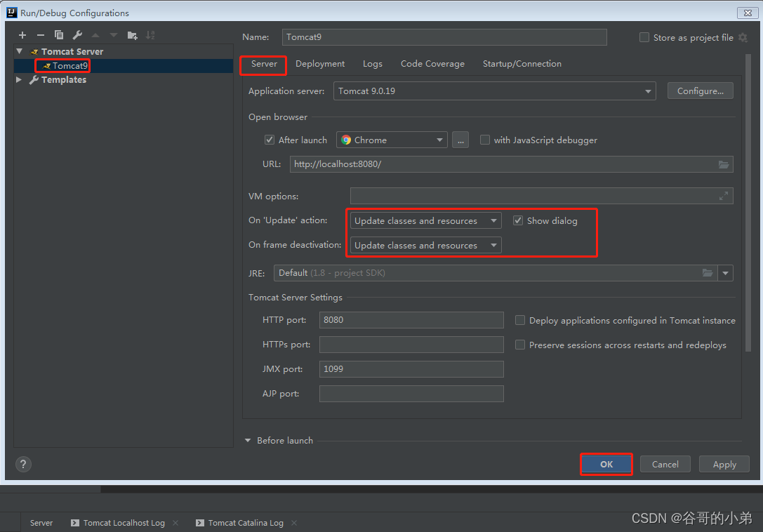The image size is (763, 532).
Task: Click the Cancel button
Action: [665, 465]
